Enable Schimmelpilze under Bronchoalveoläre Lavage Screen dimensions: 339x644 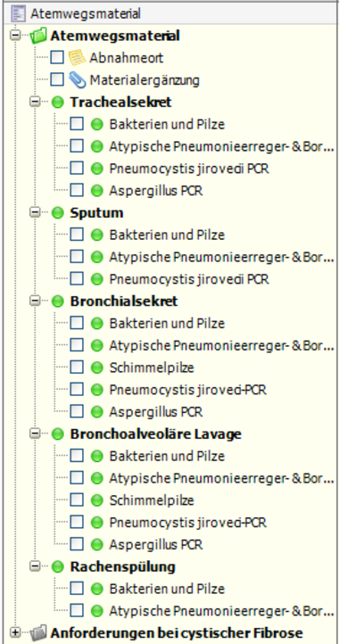tap(77, 500)
